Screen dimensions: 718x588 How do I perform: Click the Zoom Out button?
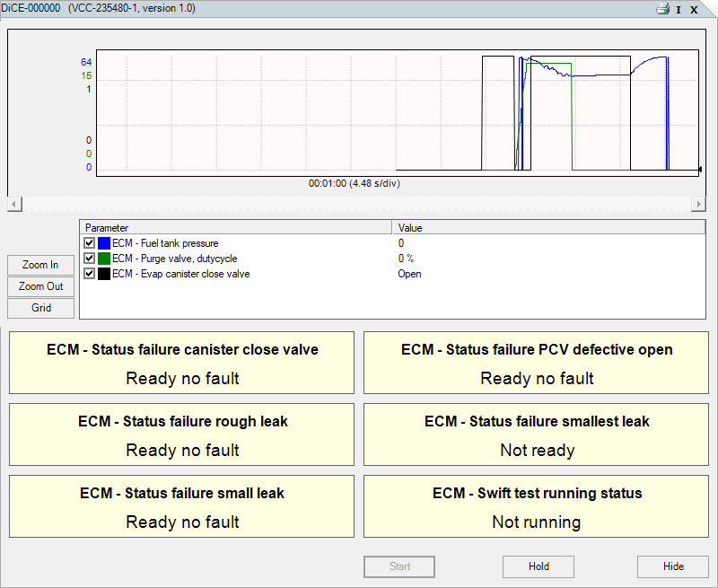pyautogui.click(x=40, y=286)
